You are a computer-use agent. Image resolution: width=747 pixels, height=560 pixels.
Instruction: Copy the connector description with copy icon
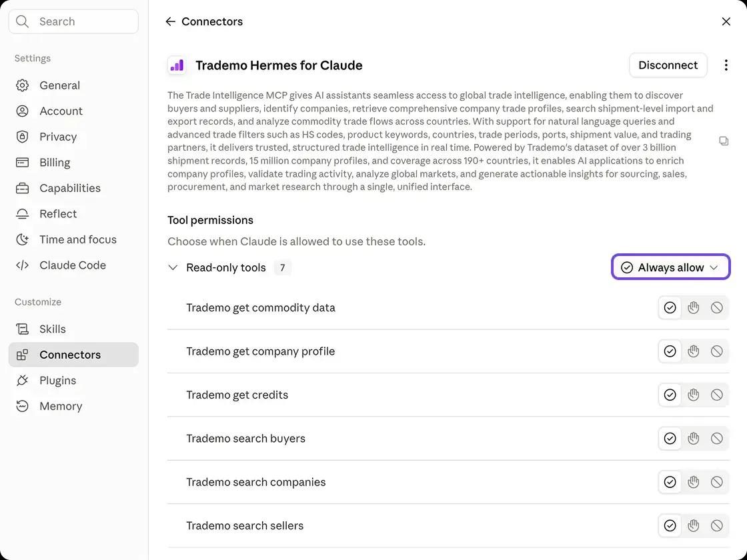724,141
